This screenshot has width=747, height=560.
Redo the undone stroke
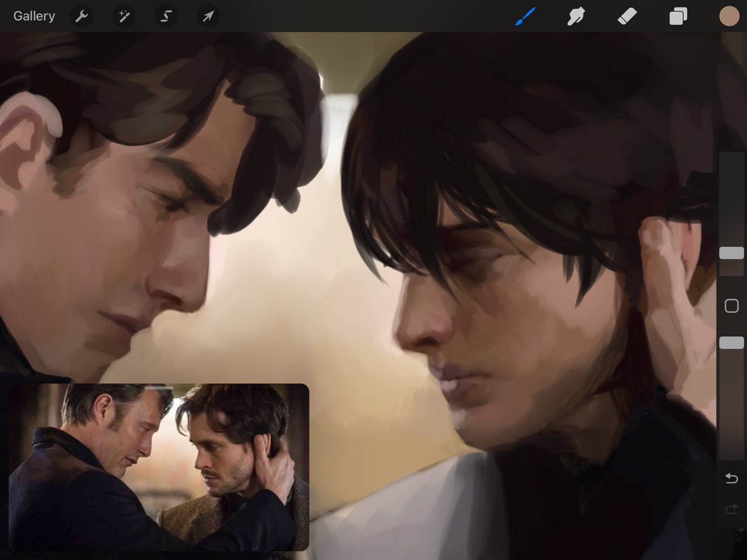[729, 510]
